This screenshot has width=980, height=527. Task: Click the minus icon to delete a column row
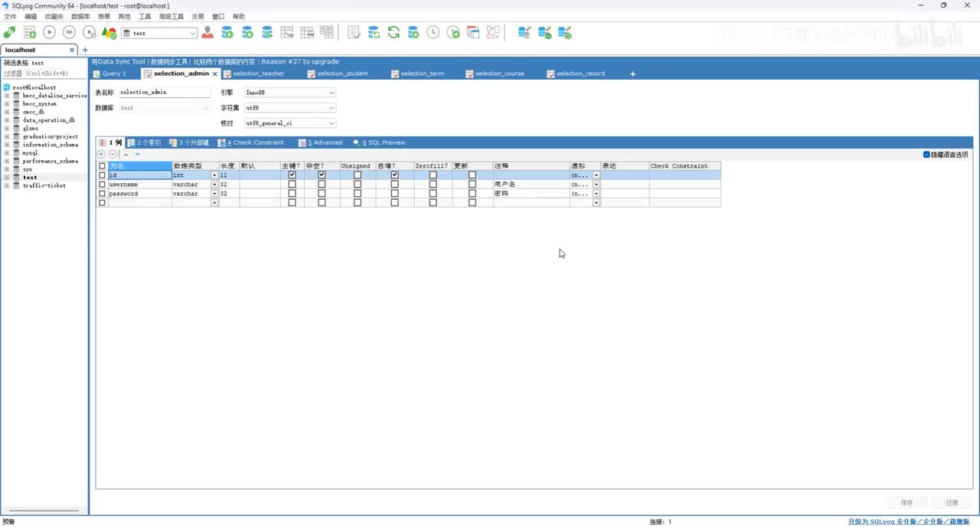113,155
